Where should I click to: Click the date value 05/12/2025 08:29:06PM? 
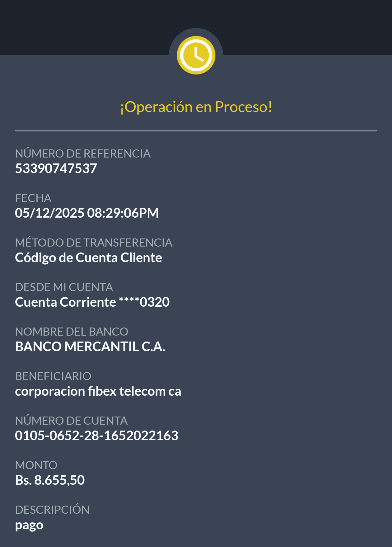point(87,213)
